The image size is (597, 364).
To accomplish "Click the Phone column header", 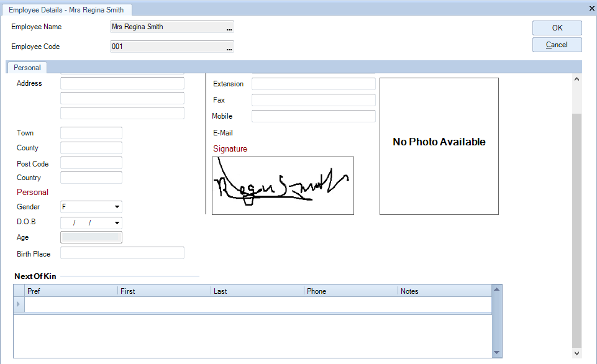I will pos(350,291).
